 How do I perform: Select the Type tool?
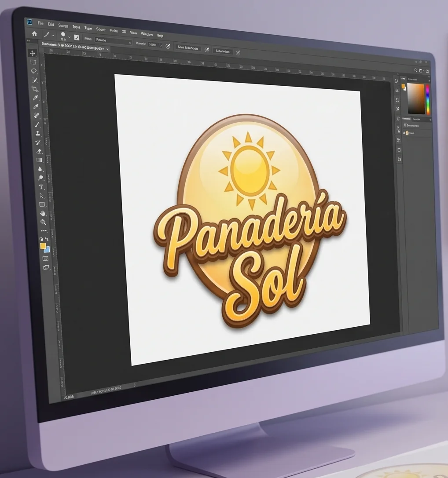(x=41, y=187)
